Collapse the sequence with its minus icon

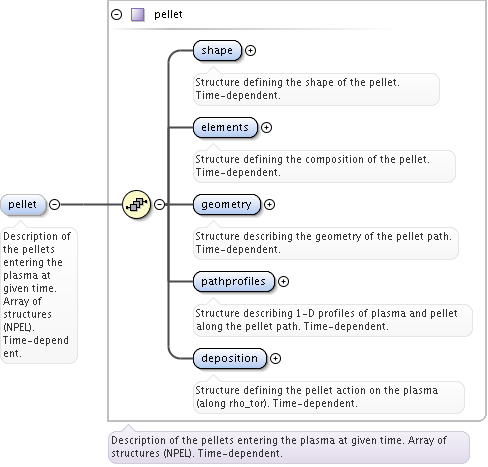pos(160,204)
